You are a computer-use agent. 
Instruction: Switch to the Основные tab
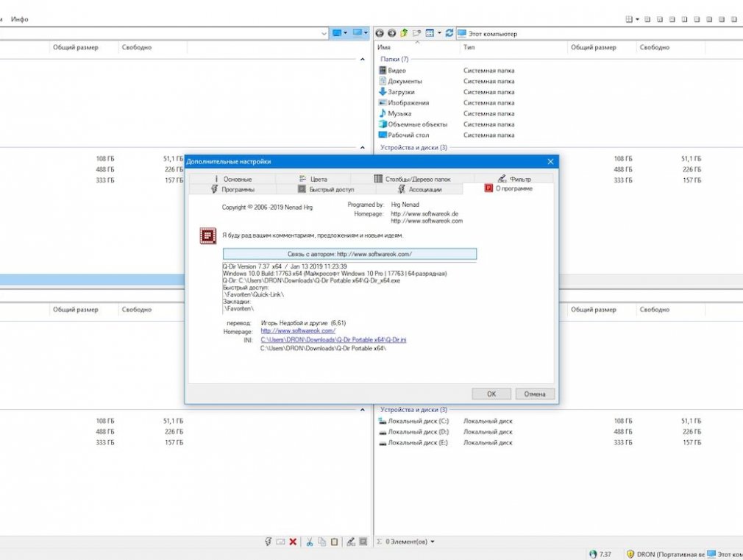[x=232, y=179]
